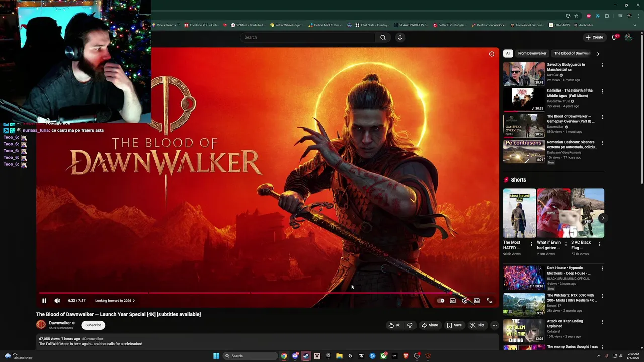Toggle subtitles/closed captions in the player
This screenshot has height=362, width=644.
tap(453, 301)
